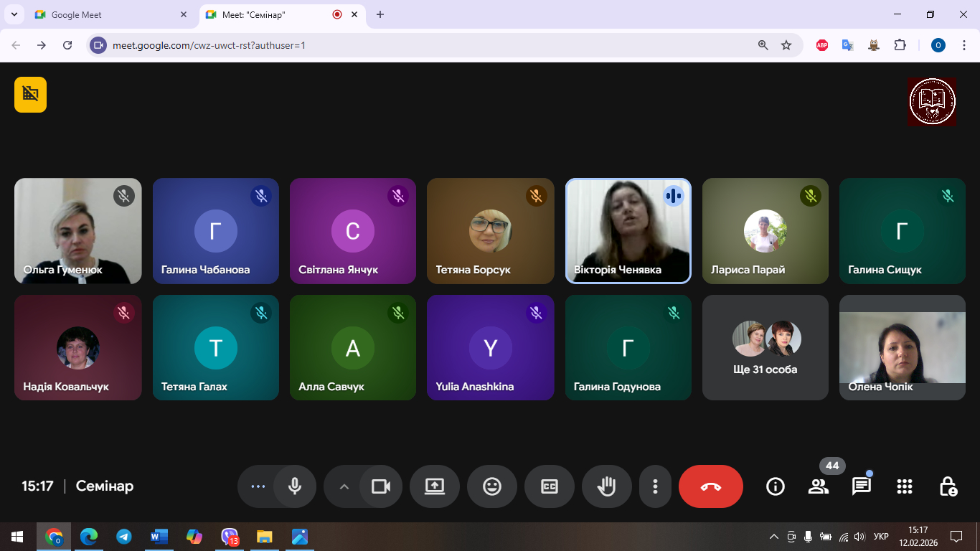
Task: Open the activities grid icon
Action: 905,486
